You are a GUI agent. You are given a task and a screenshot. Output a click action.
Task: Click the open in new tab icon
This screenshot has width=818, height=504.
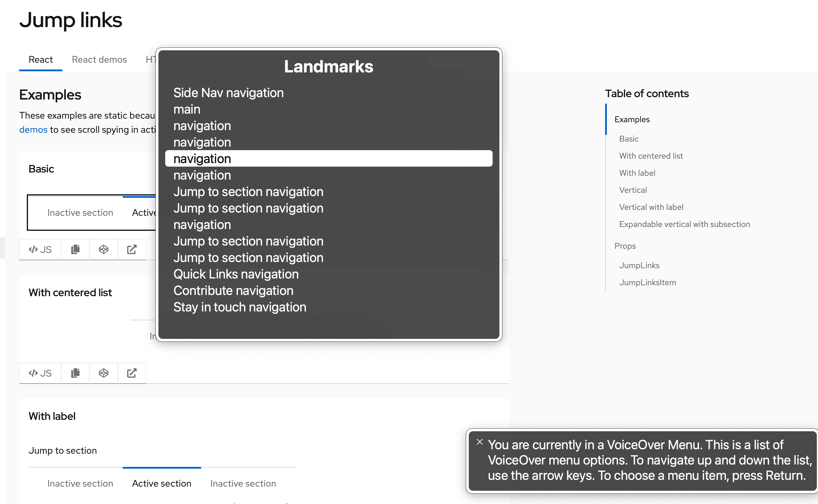pos(132,249)
